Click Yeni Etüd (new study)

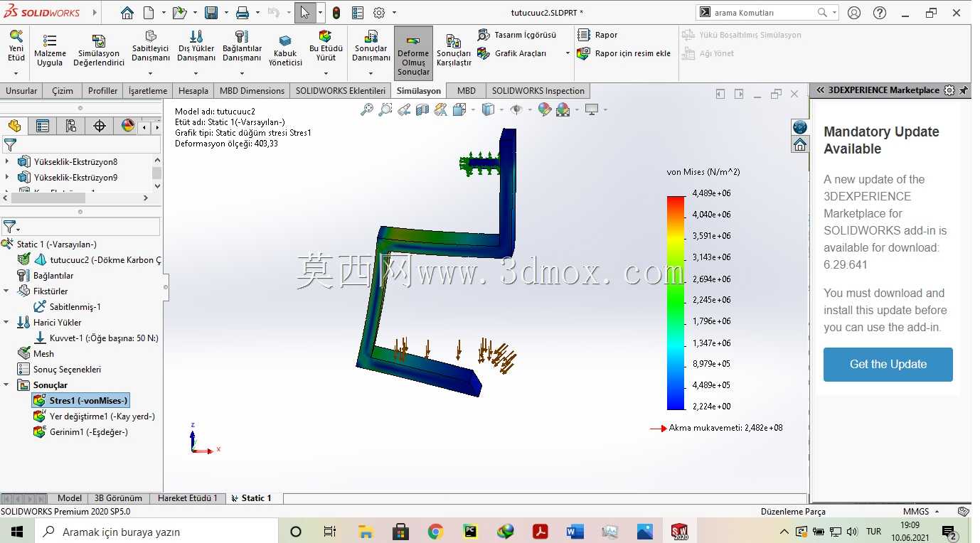[x=16, y=47]
